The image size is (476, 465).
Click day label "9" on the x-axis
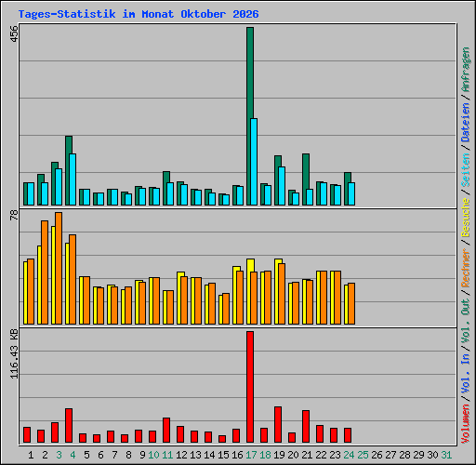[x=142, y=455]
